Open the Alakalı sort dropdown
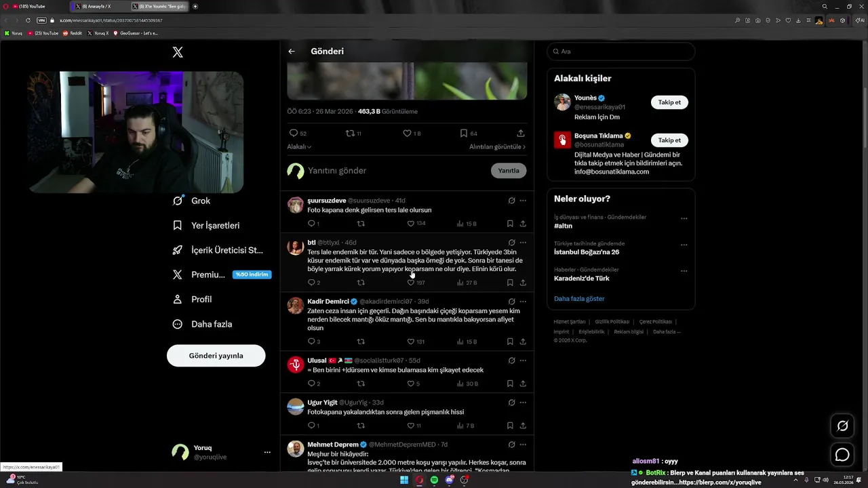The image size is (868, 488). click(x=299, y=146)
